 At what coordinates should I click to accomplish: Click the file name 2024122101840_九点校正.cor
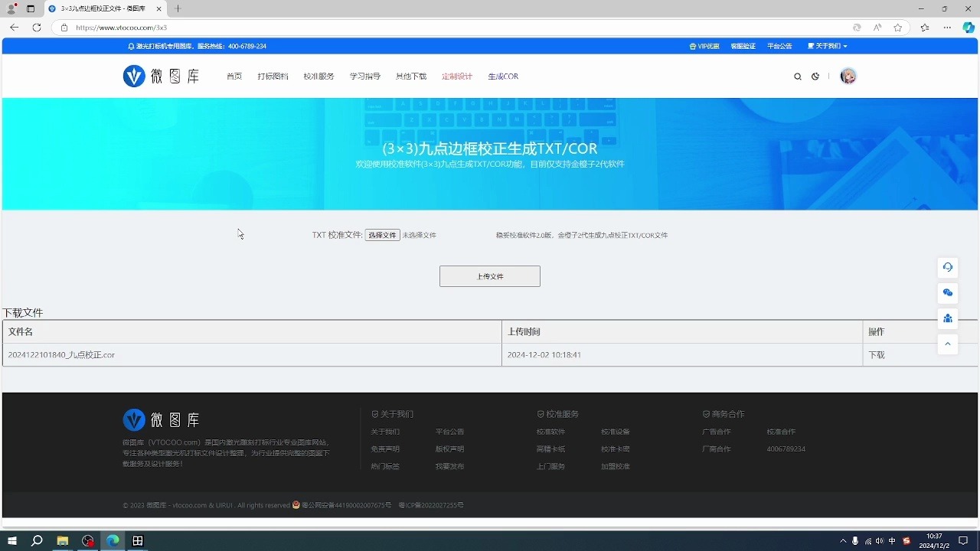tap(61, 355)
